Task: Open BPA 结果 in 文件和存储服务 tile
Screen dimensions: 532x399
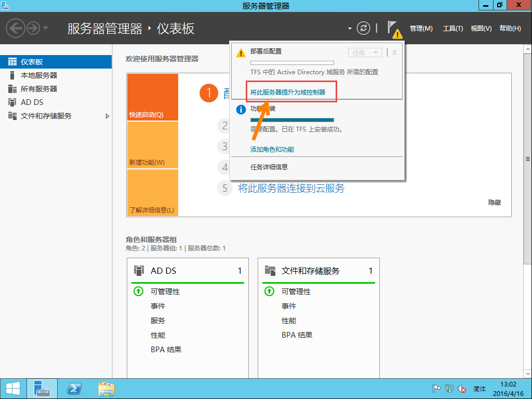Action: (x=297, y=335)
